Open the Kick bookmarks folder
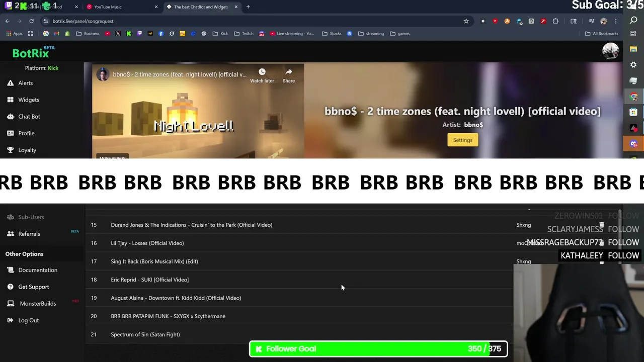Image resolution: width=644 pixels, height=362 pixels. pos(220,34)
